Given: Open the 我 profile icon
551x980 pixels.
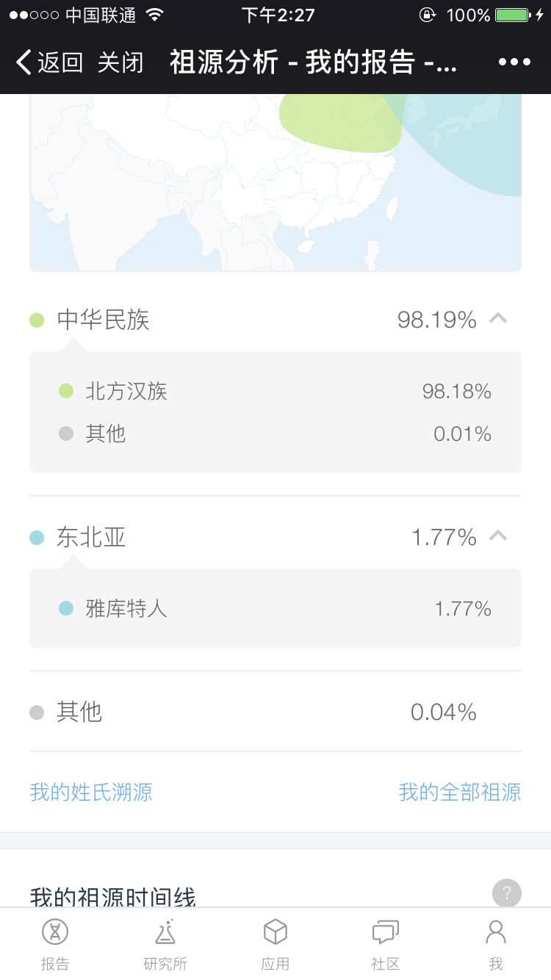Looking at the screenshot, I should click(x=496, y=933).
